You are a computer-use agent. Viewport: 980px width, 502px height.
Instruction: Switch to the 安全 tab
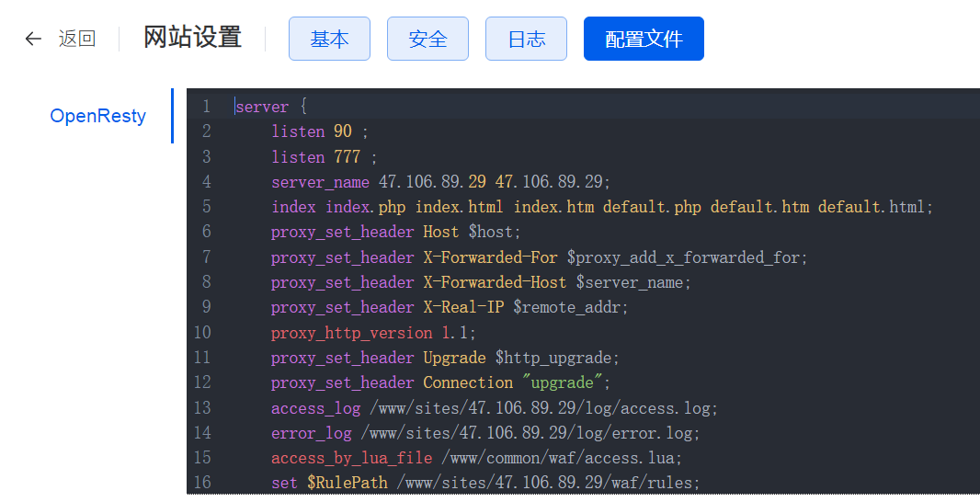point(427,39)
